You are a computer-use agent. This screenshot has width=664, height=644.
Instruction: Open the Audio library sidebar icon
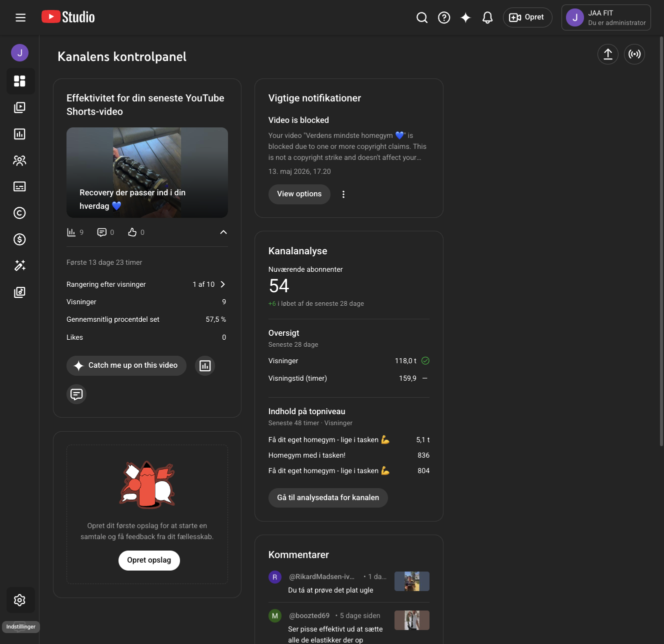[20, 292]
